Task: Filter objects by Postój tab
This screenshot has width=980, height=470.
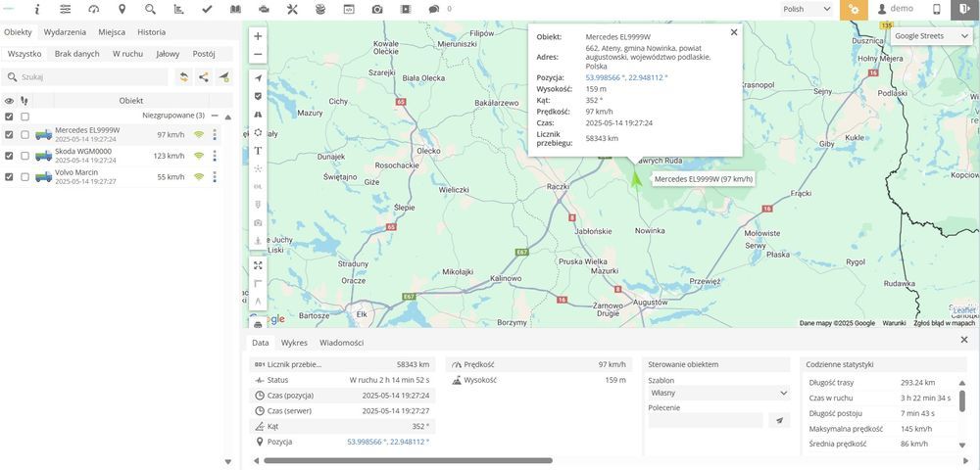Action: pos(204,54)
